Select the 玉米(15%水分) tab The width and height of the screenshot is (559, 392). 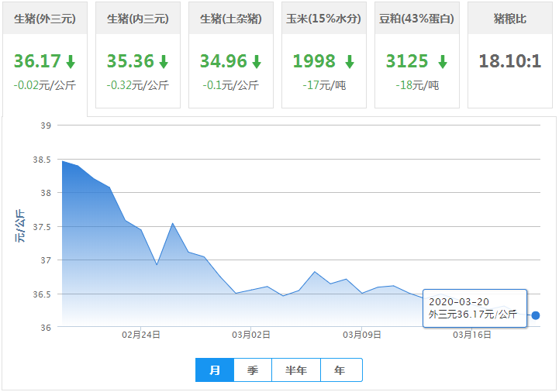[x=324, y=18]
